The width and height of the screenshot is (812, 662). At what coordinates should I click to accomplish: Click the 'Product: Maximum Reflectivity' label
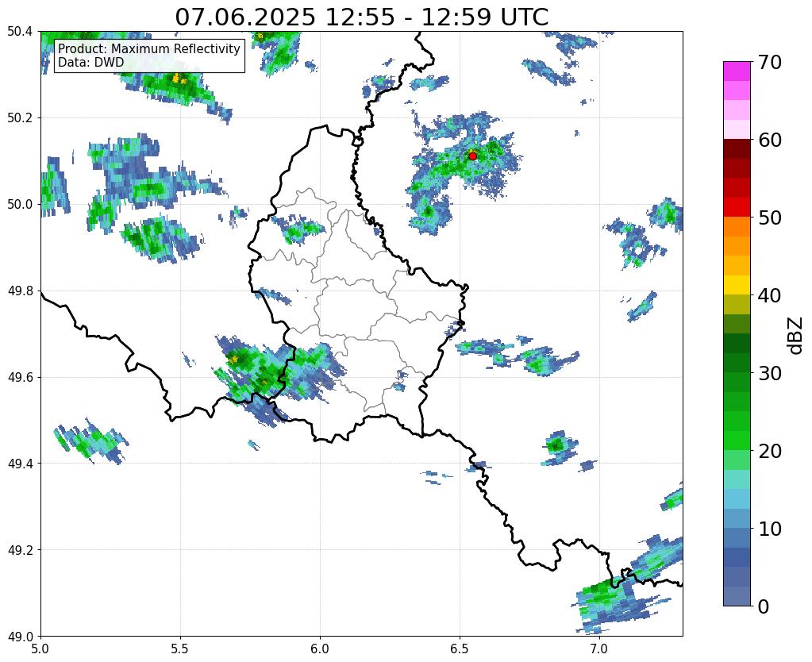coord(149,48)
